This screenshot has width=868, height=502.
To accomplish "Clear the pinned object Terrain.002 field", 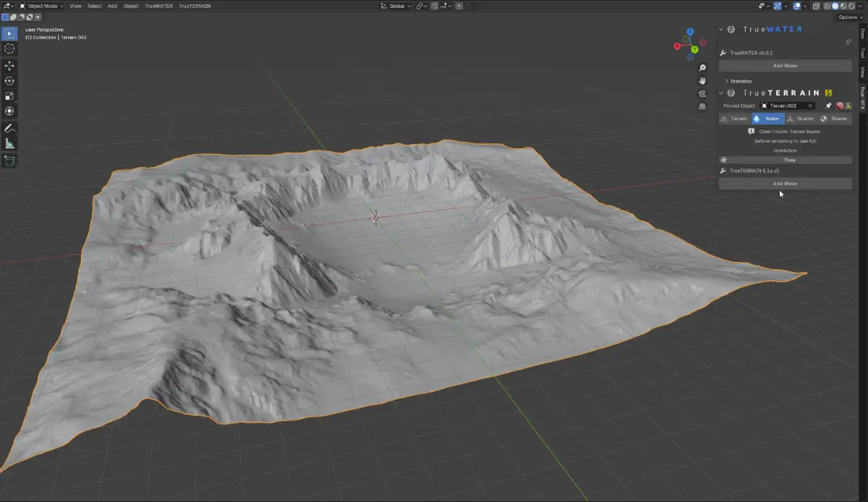I will 810,106.
